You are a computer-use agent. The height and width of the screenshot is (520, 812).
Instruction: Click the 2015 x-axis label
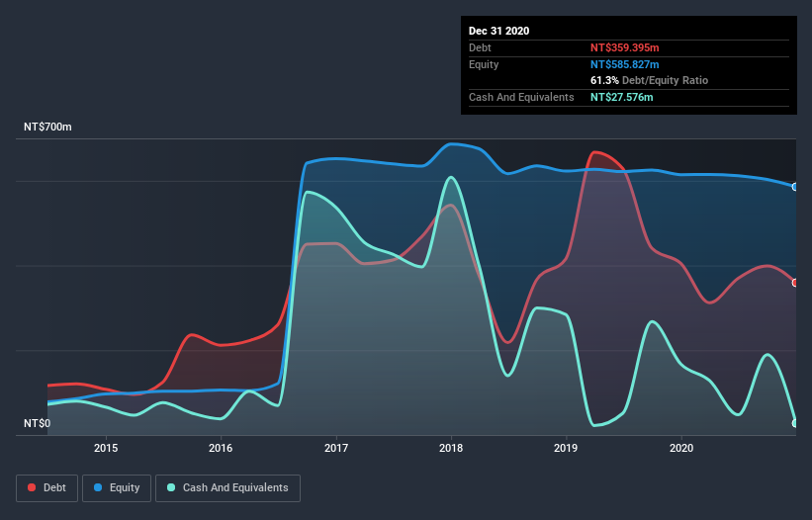(106, 448)
